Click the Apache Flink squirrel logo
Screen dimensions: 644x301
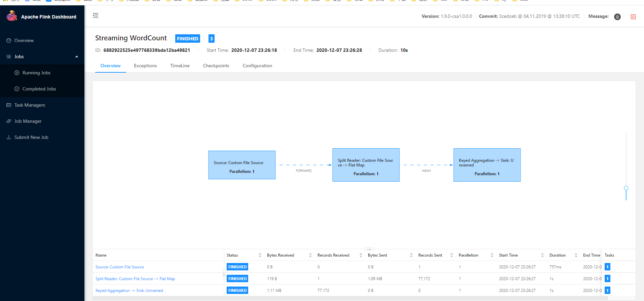tap(12, 16)
